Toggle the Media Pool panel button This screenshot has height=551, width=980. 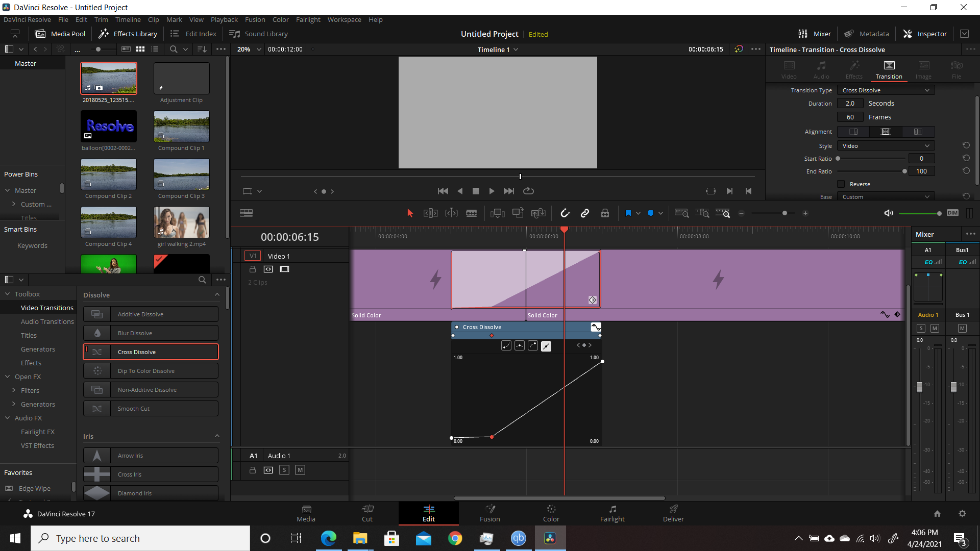(x=60, y=34)
